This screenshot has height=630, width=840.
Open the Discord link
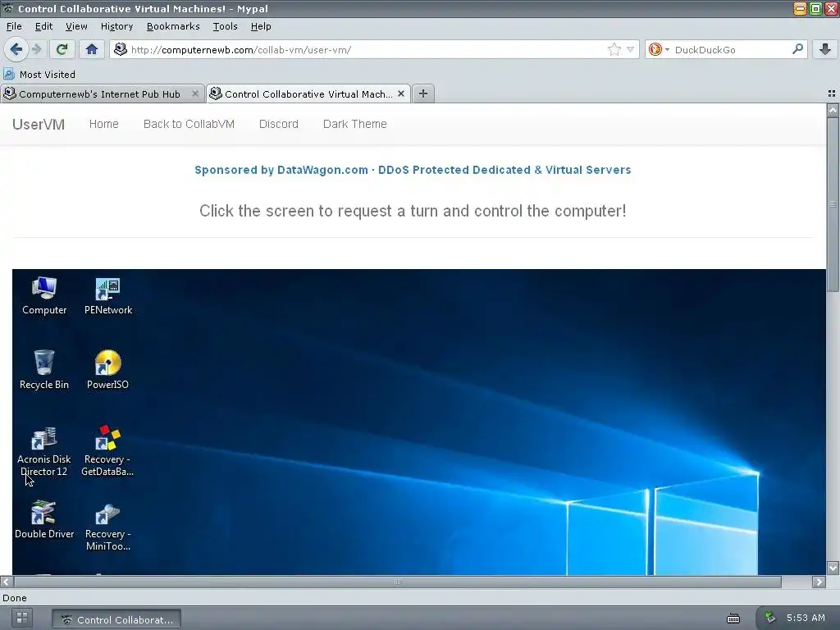tap(279, 124)
